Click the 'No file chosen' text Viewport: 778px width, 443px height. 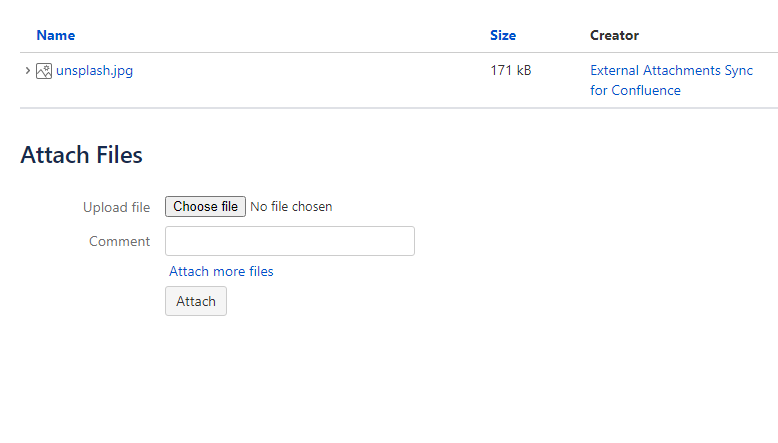point(291,207)
